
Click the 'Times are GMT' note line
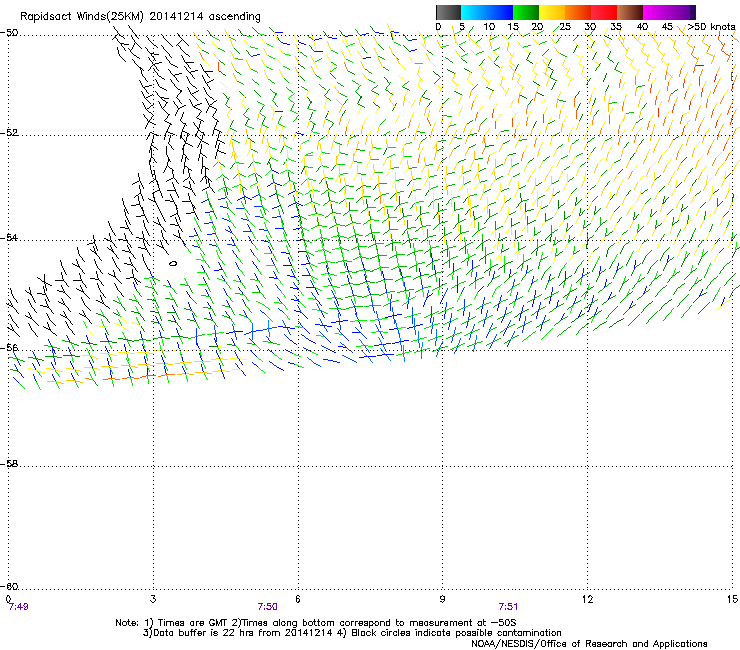[316, 623]
